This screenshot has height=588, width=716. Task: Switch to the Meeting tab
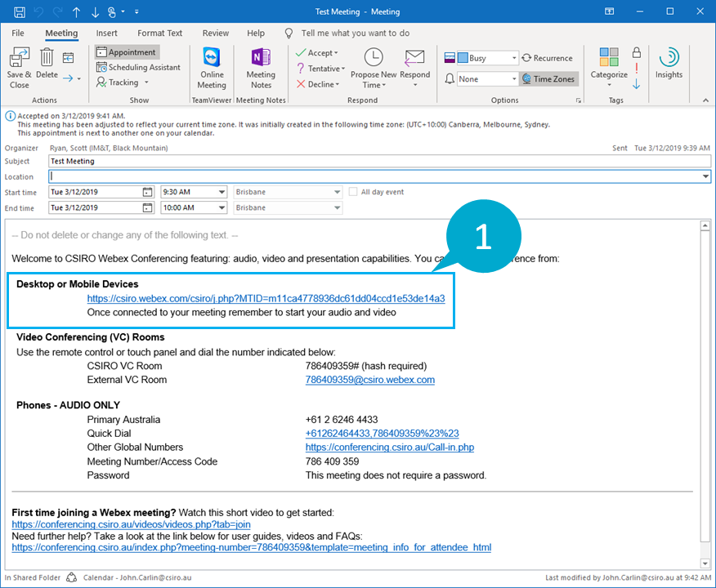coord(61,33)
